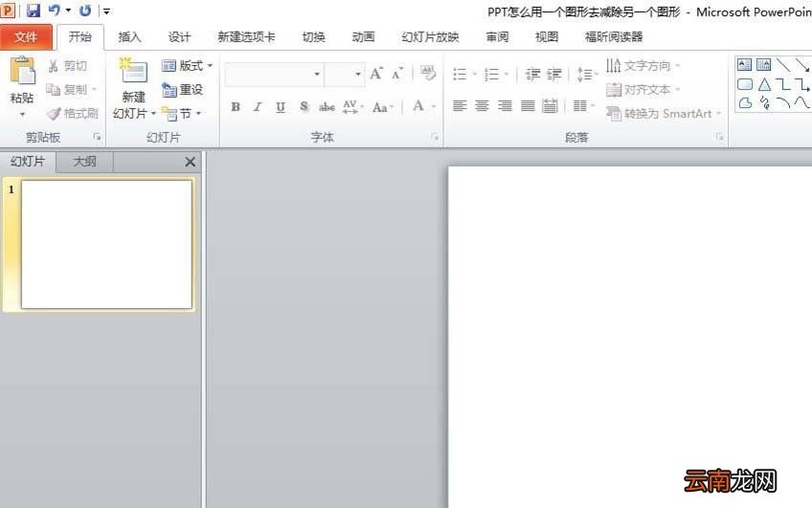Select the triangle shape in gallery
The height and width of the screenshot is (508, 812).
tap(764, 84)
